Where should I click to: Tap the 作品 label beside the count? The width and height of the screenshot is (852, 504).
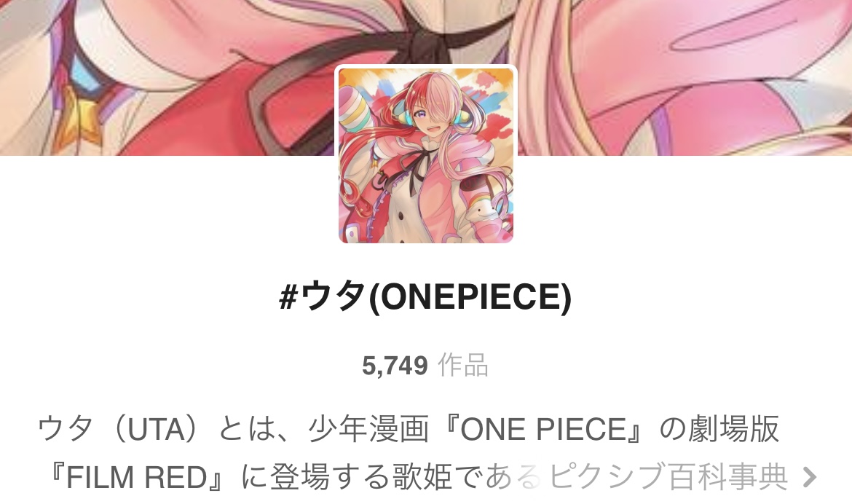(x=463, y=365)
